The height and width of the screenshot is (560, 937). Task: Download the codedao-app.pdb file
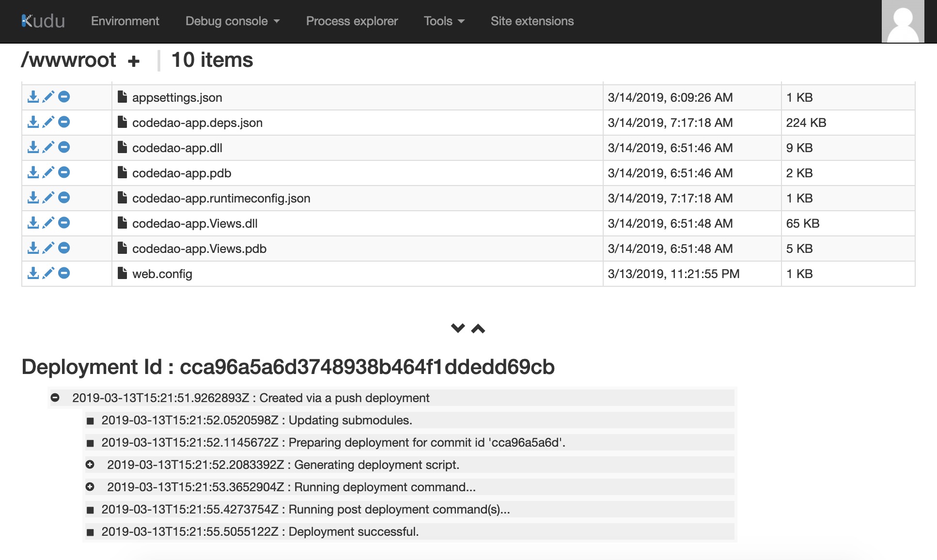[x=33, y=172]
